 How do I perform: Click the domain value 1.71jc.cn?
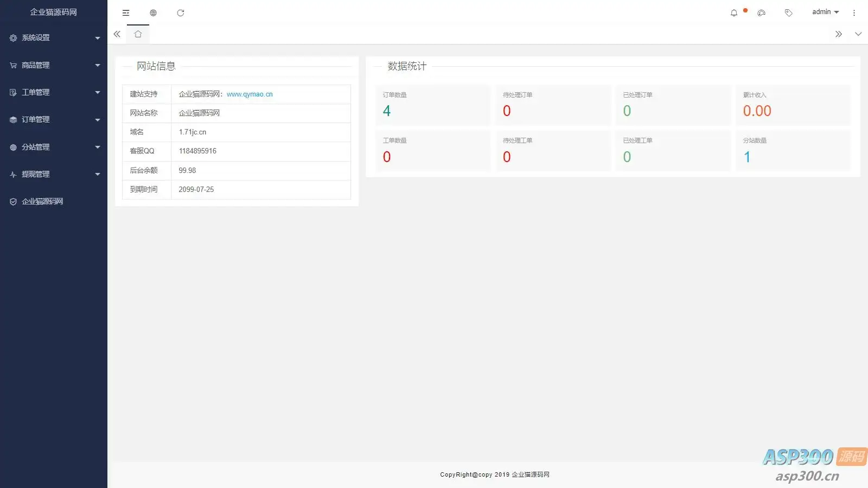[x=193, y=132]
